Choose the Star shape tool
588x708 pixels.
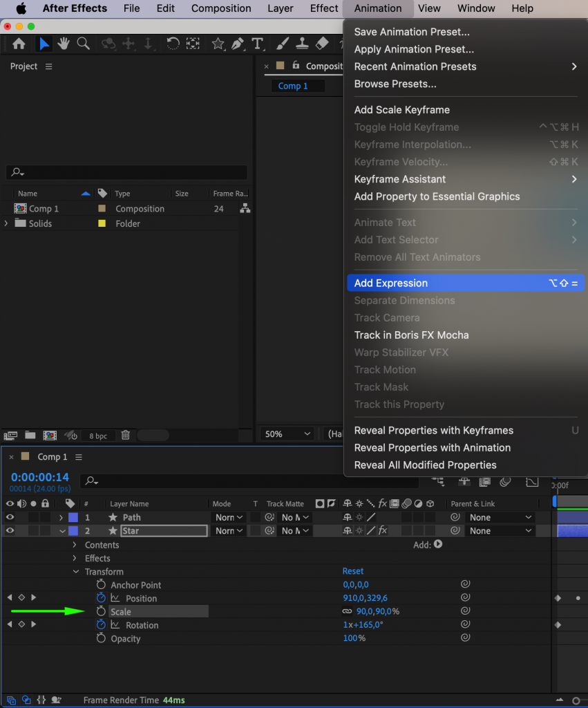[x=218, y=44]
